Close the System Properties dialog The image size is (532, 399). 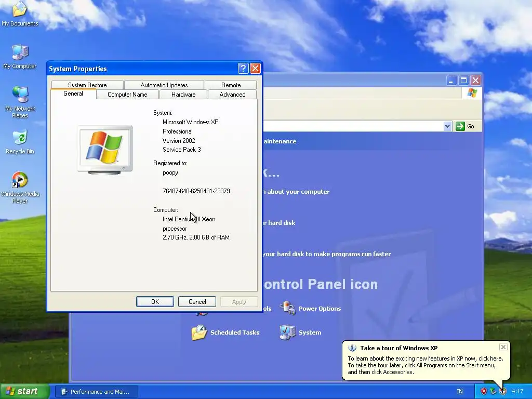pos(255,69)
